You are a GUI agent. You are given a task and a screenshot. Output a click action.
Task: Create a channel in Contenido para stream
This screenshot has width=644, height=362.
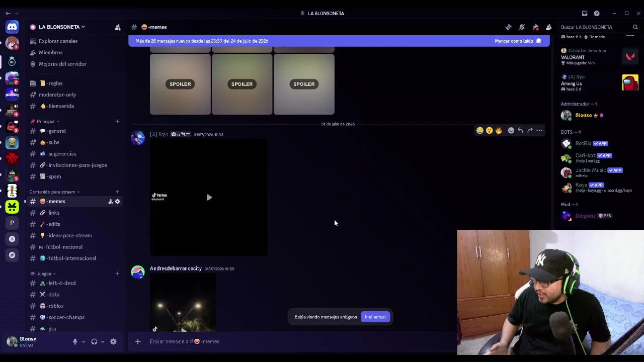pyautogui.click(x=117, y=192)
